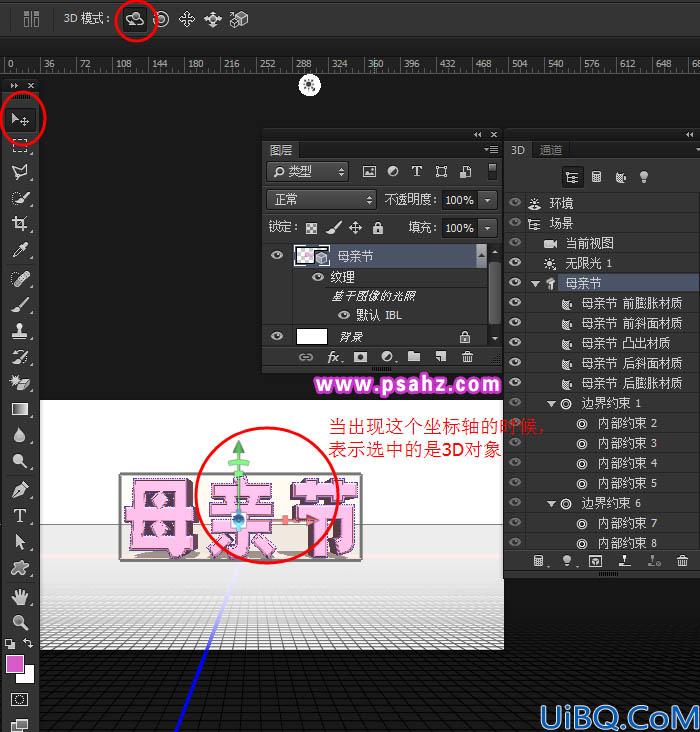
Task: Toggle Quick Mask mode
Action: (x=20, y=699)
